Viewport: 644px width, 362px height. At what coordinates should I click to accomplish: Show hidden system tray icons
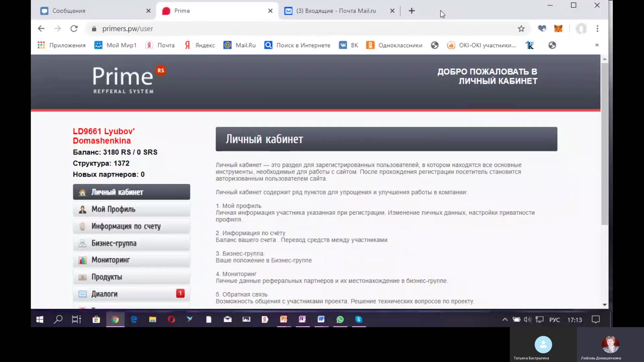pyautogui.click(x=505, y=320)
